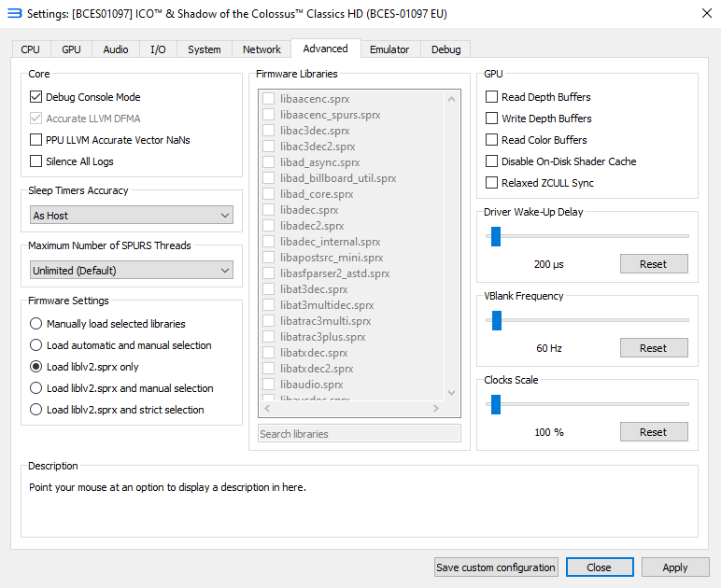Check libadec.sprx library

(x=269, y=209)
